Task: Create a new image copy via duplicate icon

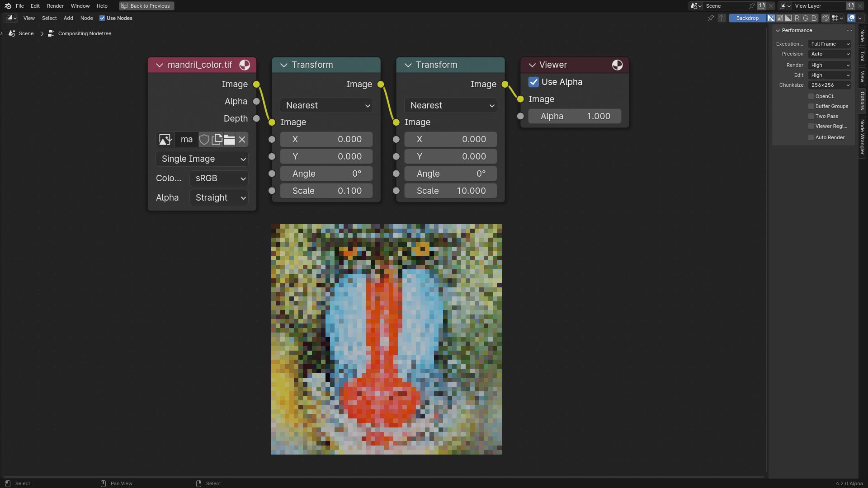Action: coord(217,139)
